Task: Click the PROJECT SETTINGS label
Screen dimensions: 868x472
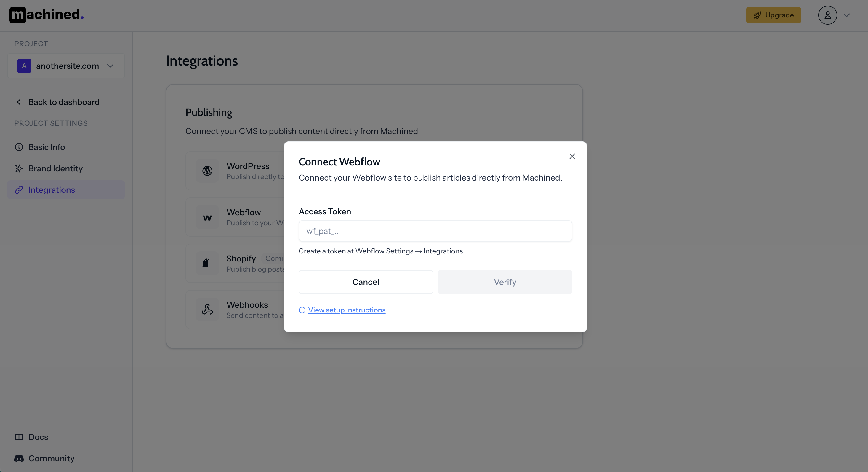Action: tap(51, 123)
